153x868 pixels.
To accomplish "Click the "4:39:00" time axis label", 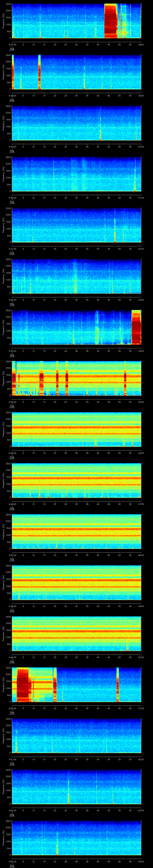I will tap(12, 147).
